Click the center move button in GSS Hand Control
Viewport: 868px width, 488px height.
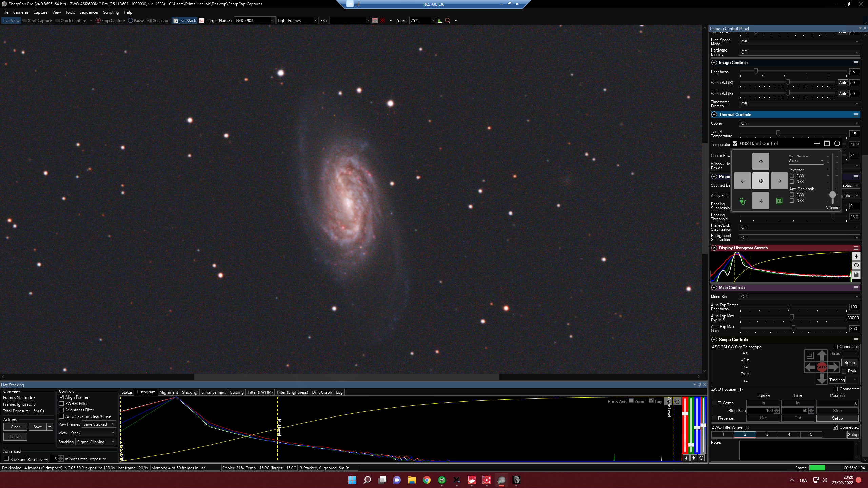point(761,181)
